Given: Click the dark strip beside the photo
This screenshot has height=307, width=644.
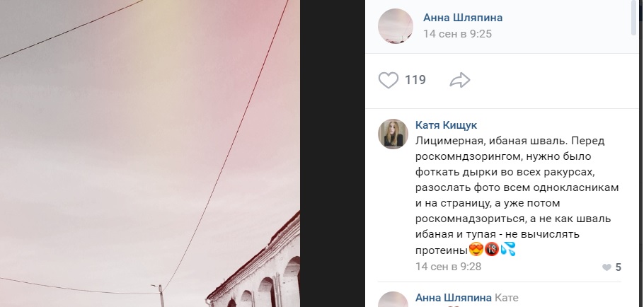Looking at the screenshot, I should coord(333,153).
